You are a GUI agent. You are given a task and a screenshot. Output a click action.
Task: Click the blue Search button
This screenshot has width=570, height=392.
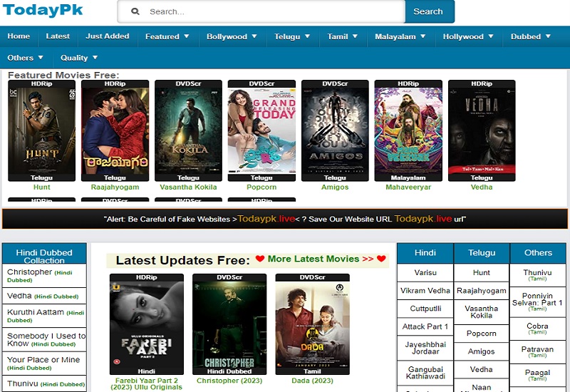pos(430,11)
